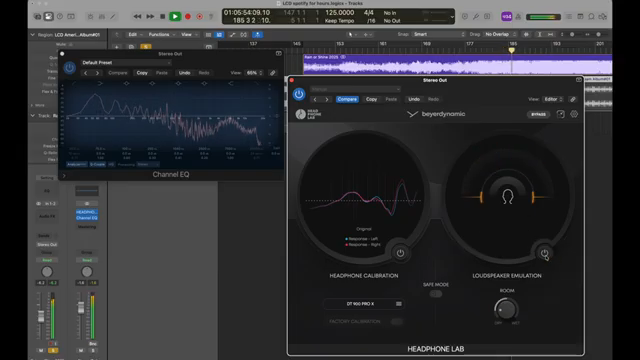Select the Rain or Shine audio region
The width and height of the screenshot is (640, 360).
point(457,64)
